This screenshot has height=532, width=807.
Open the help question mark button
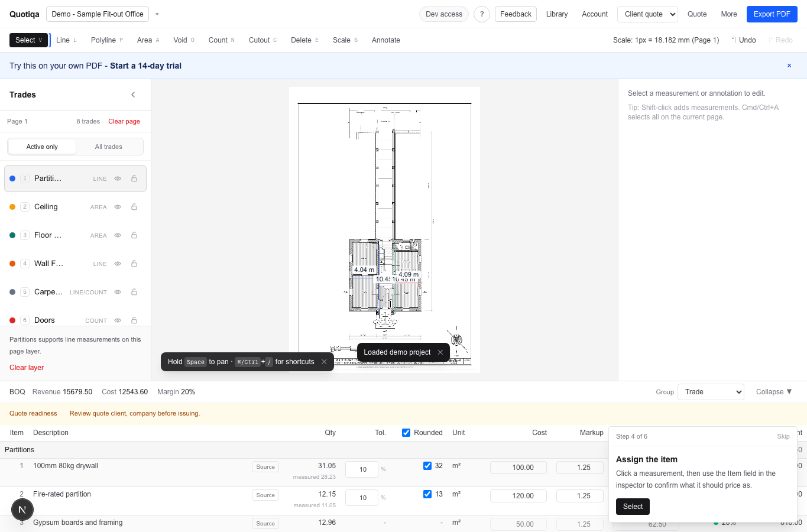coord(482,14)
